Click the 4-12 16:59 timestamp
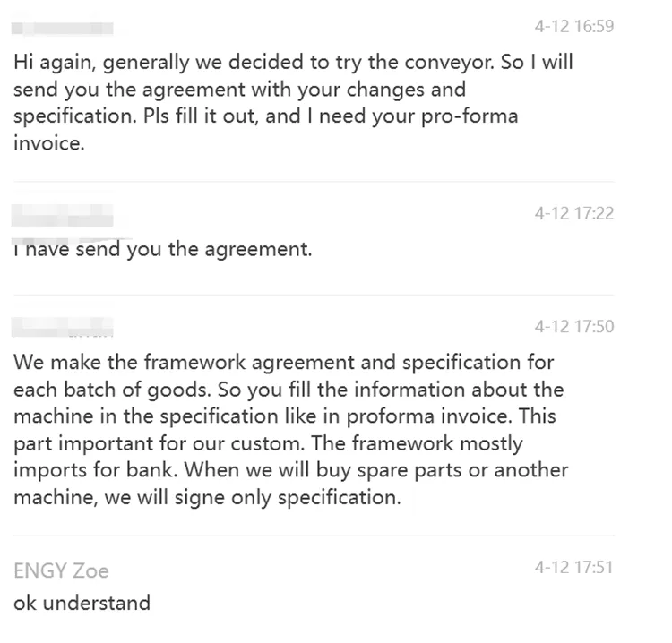The width and height of the screenshot is (672, 643). pyautogui.click(x=573, y=27)
